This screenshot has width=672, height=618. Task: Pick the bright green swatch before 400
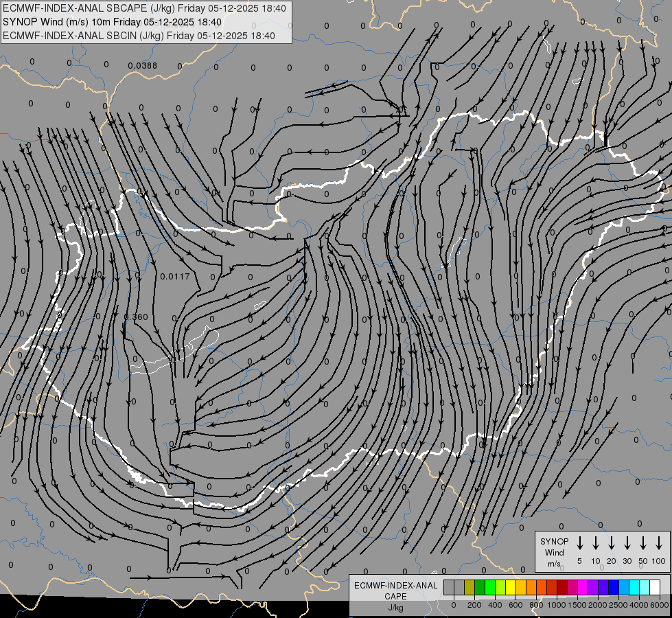point(490,587)
